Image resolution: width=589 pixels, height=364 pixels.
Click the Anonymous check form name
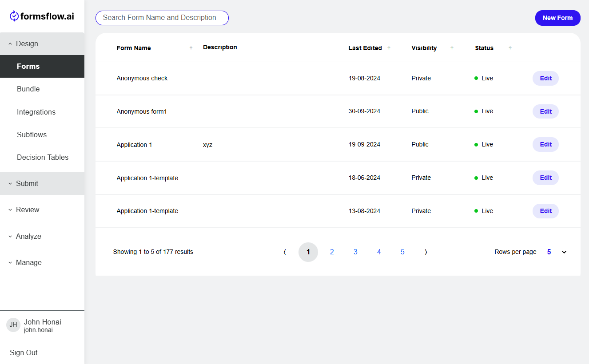(142, 78)
